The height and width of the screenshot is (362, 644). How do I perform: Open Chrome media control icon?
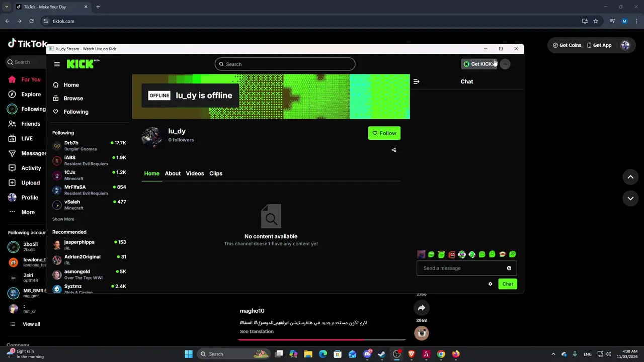pyautogui.click(x=612, y=21)
